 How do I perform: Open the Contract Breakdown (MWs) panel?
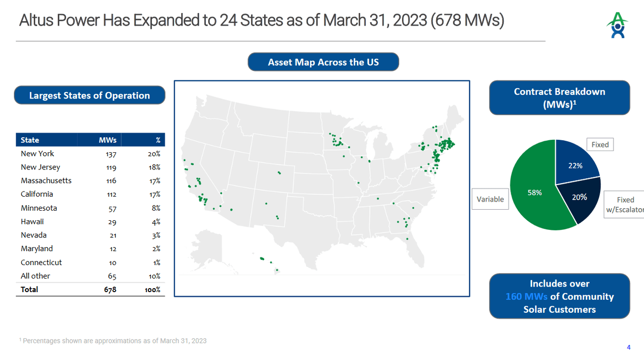559,98
